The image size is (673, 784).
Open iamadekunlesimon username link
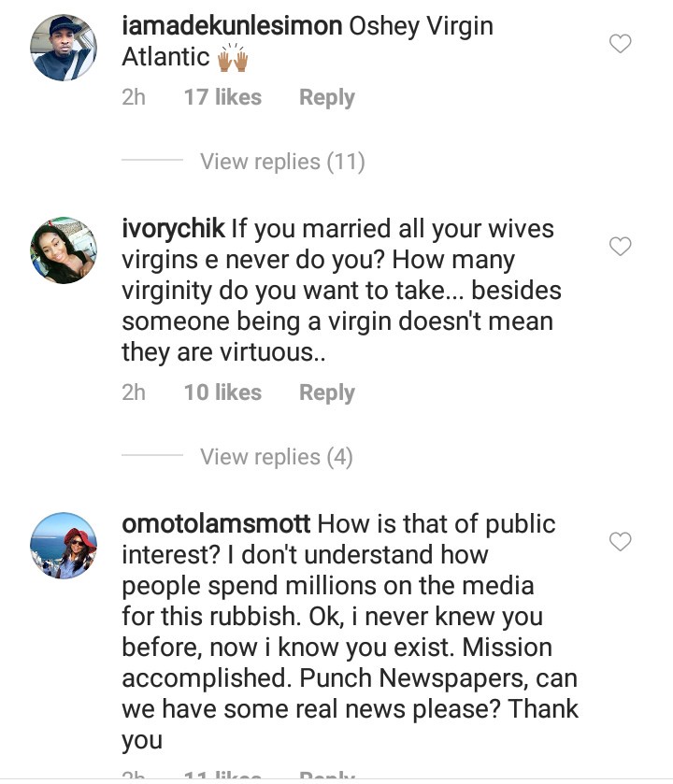point(232,27)
